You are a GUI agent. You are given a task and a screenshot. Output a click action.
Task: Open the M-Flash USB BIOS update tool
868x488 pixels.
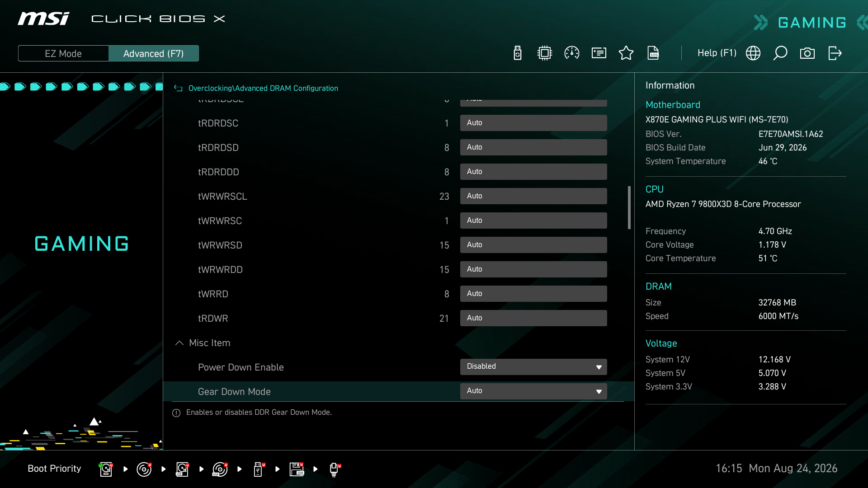click(518, 53)
